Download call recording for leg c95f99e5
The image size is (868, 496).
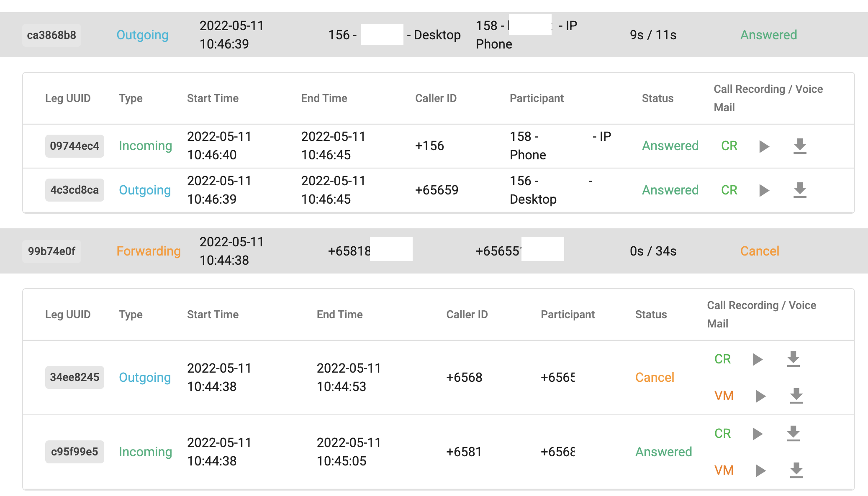pos(793,434)
